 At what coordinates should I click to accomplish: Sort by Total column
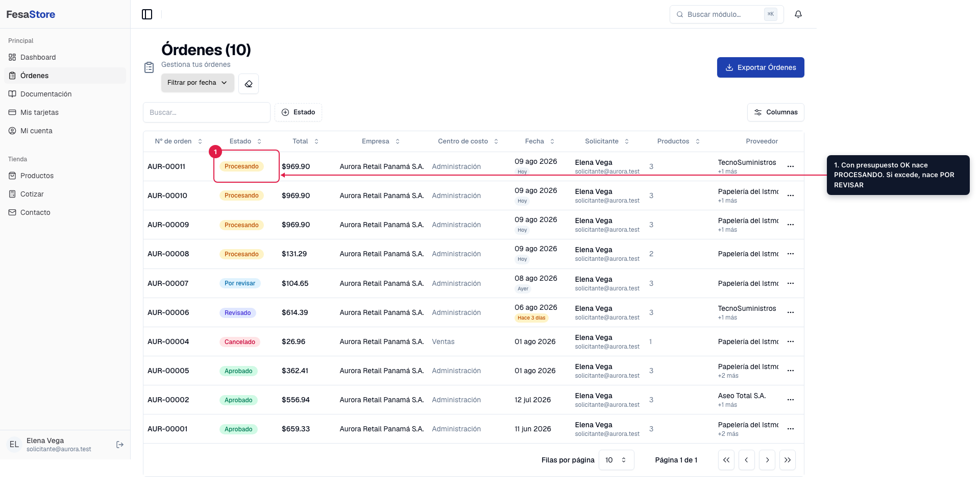coord(305,141)
